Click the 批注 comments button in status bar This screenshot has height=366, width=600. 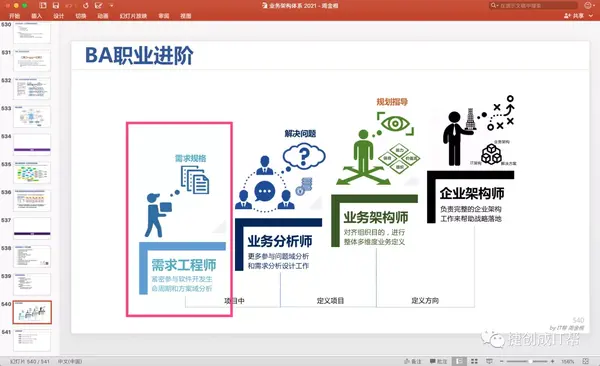(439, 361)
